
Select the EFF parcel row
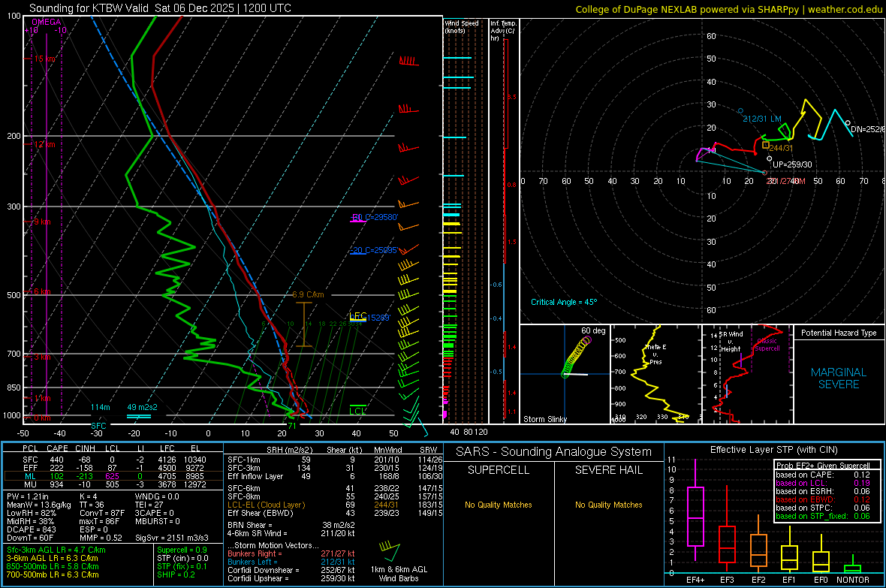pos(113,468)
